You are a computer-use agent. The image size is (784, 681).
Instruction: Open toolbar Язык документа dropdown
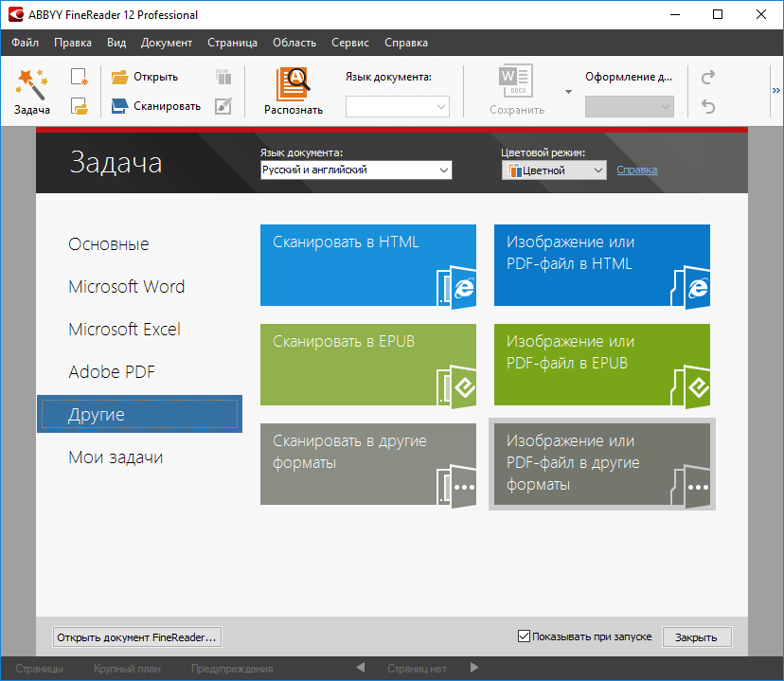pos(398,106)
